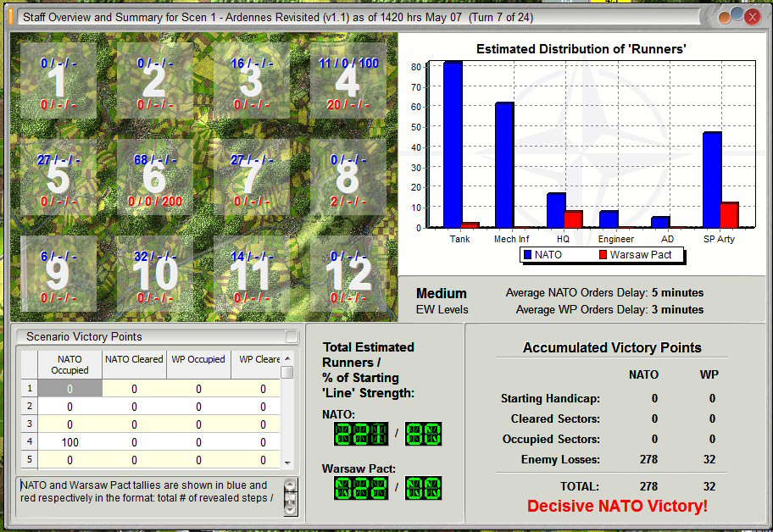
Task: Close the Staff Overview window
Action: pyautogui.click(x=753, y=18)
